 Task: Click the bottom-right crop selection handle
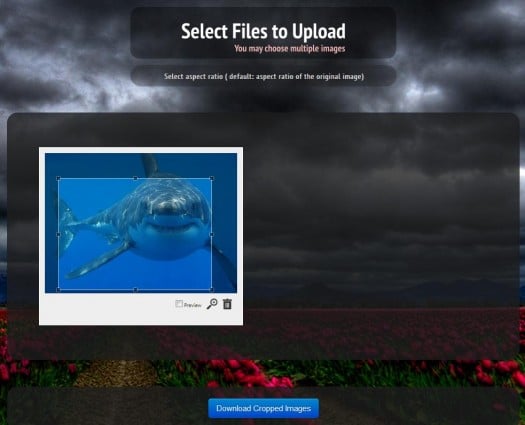pos(212,289)
